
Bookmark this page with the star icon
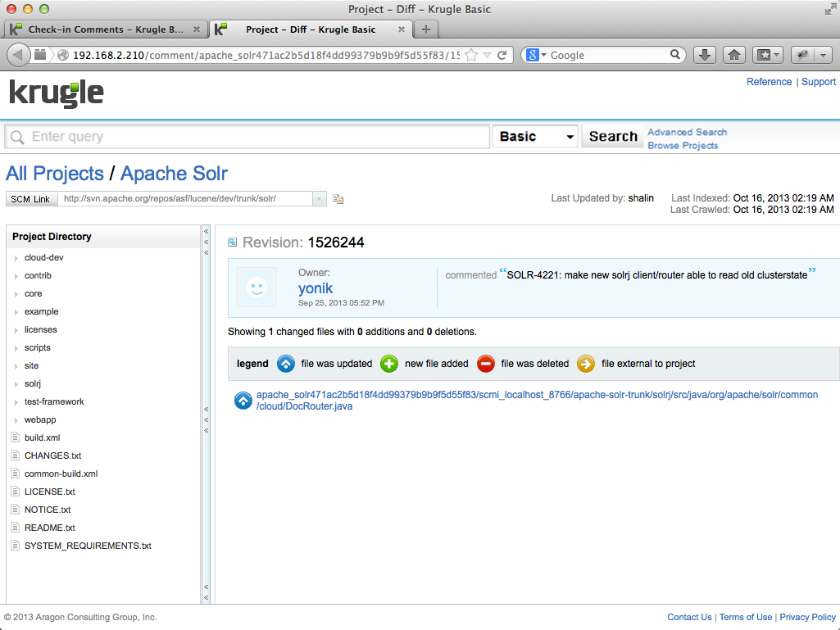click(471, 55)
